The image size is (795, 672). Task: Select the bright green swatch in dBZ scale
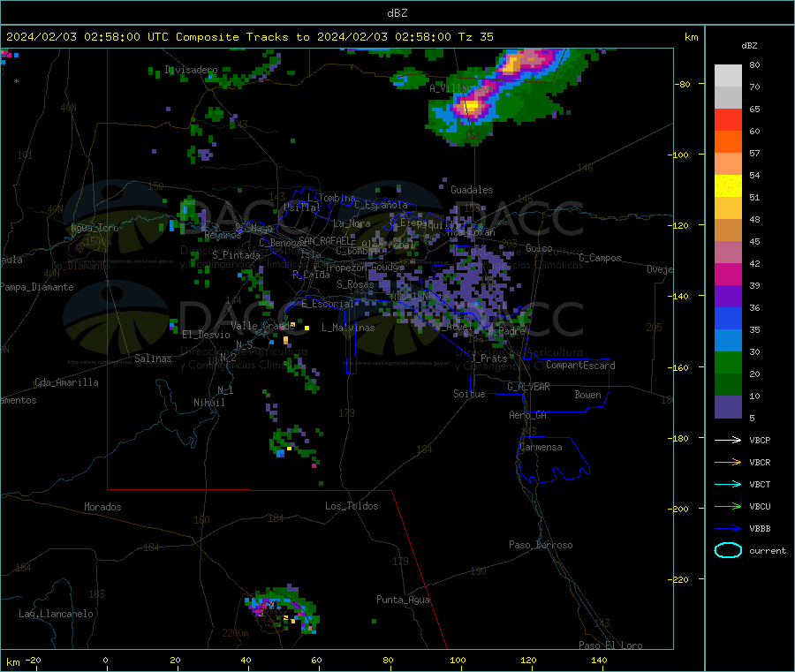pos(728,362)
